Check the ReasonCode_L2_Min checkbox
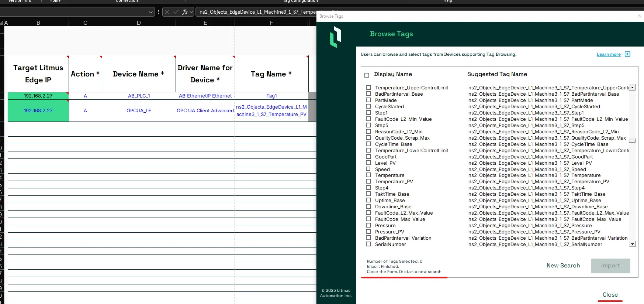 coord(368,131)
